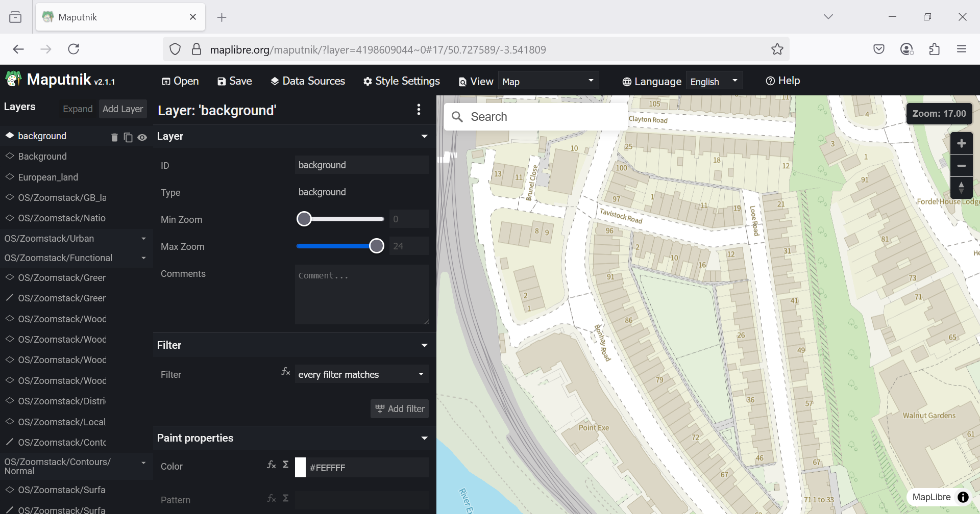The width and height of the screenshot is (980, 514).
Task: Open the filter match type dropdown
Action: click(x=361, y=374)
